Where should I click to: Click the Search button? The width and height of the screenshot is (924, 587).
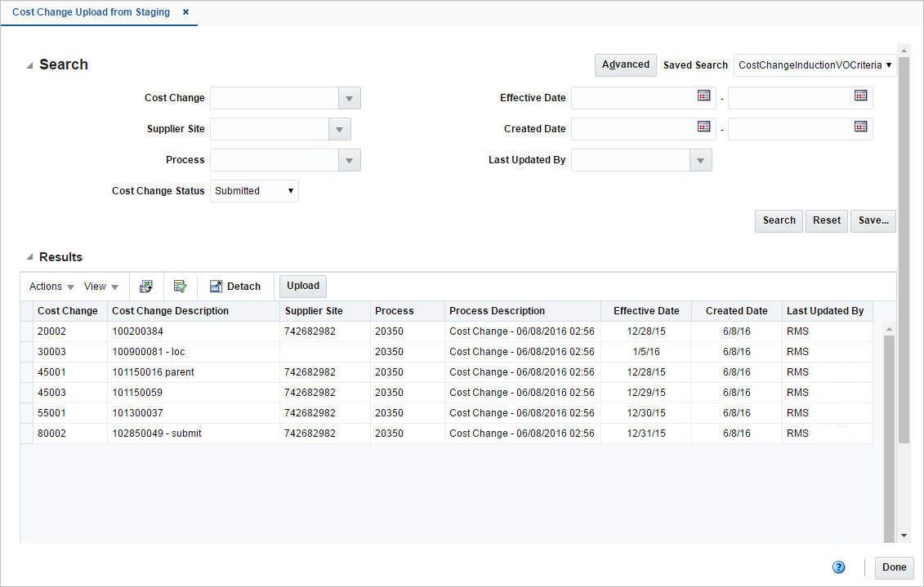click(778, 220)
